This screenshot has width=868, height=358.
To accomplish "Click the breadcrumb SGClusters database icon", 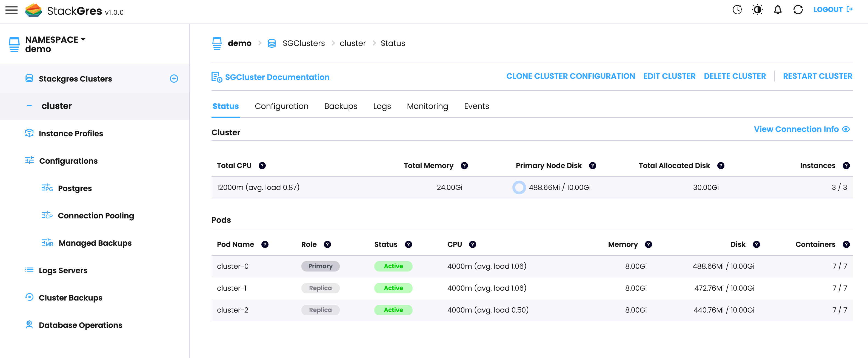I will [272, 44].
